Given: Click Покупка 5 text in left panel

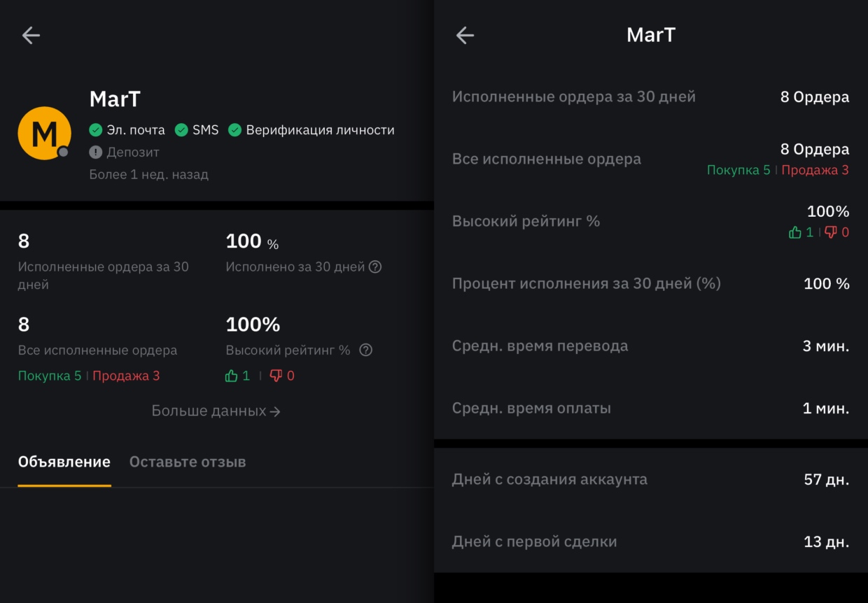Looking at the screenshot, I should click(x=50, y=376).
